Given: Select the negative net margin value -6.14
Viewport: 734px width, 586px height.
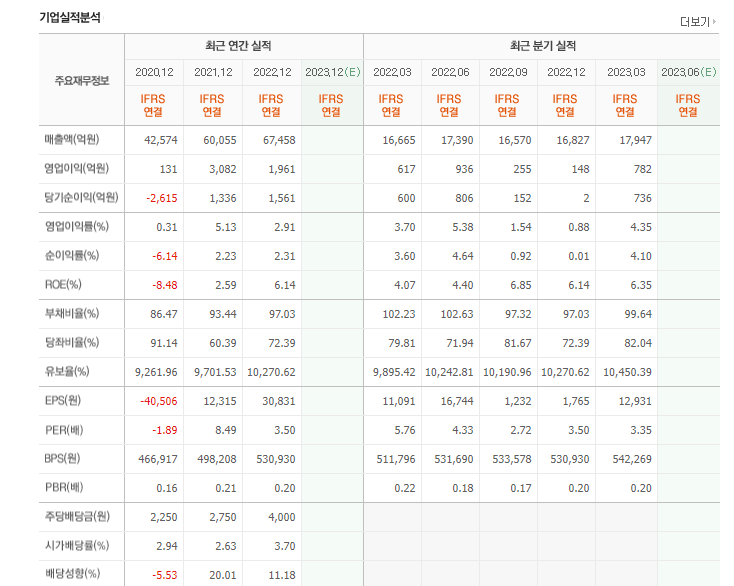Looking at the screenshot, I should [165, 256].
